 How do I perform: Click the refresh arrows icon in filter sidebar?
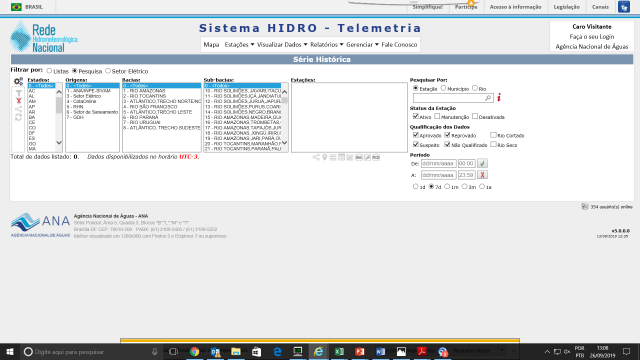(x=18, y=118)
